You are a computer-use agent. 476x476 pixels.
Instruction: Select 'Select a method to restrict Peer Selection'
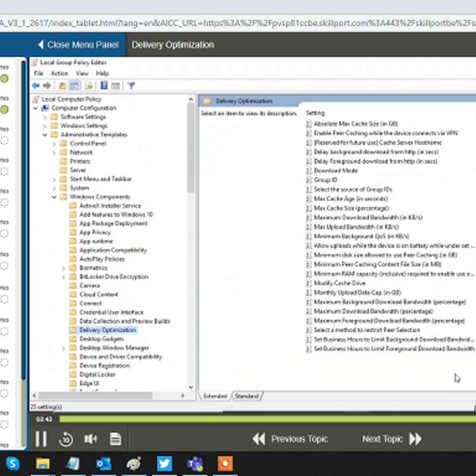tap(367, 330)
